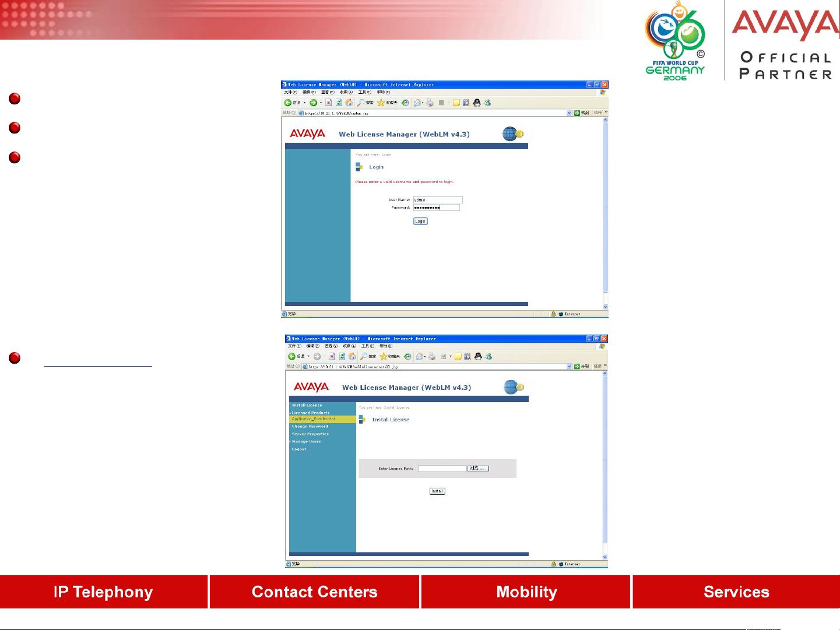The image size is (840, 630).
Task: Click the Login button
Action: coord(420,221)
